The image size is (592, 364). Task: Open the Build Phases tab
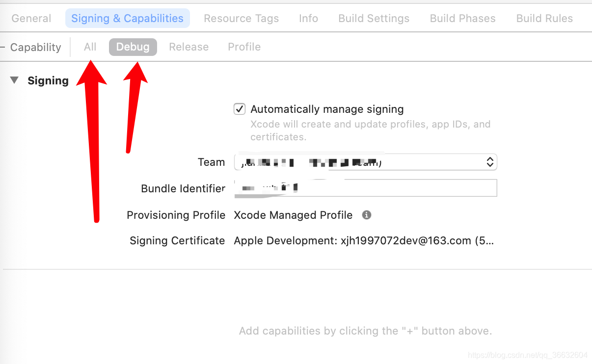[462, 19]
